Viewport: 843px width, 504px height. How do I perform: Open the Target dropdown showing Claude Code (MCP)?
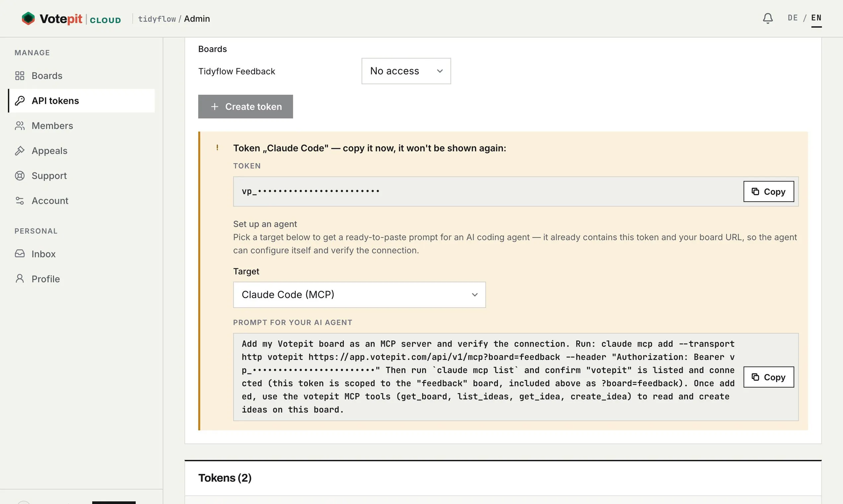click(x=359, y=295)
